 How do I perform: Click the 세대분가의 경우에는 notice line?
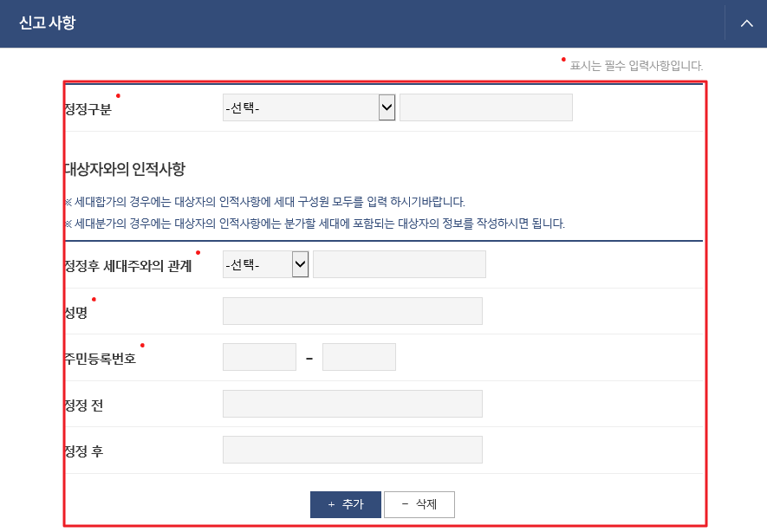(315, 224)
